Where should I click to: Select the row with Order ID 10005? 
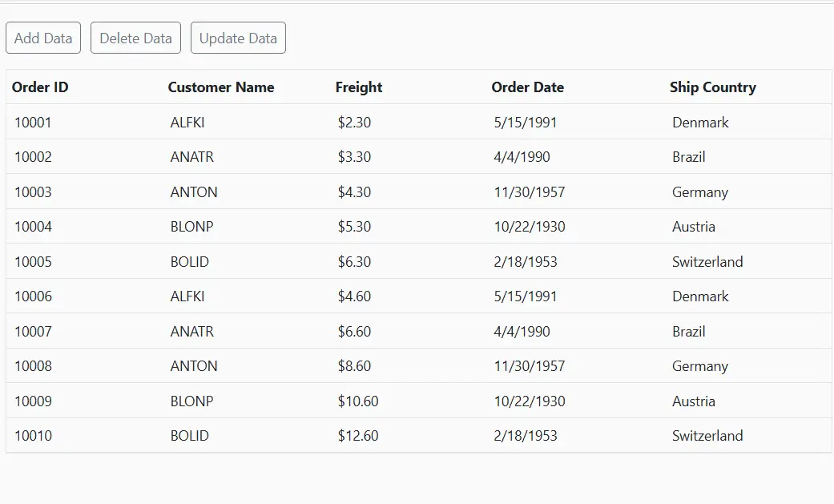tap(33, 261)
